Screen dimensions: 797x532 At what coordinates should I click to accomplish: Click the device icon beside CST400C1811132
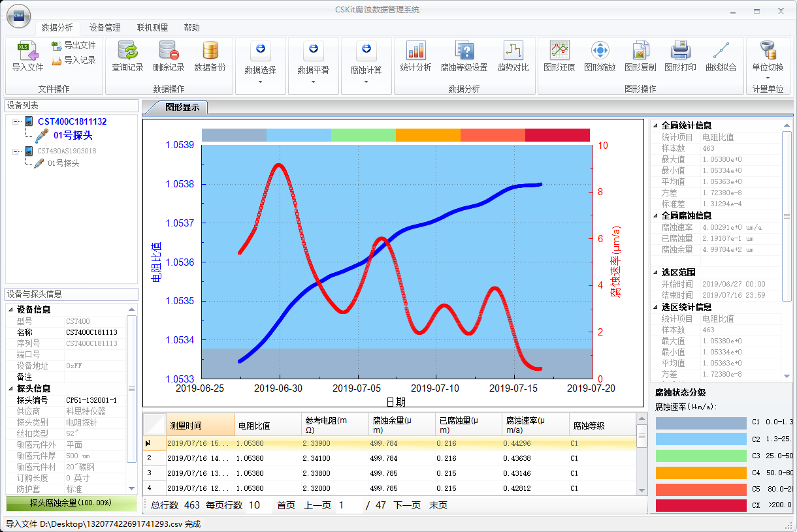tap(29, 121)
